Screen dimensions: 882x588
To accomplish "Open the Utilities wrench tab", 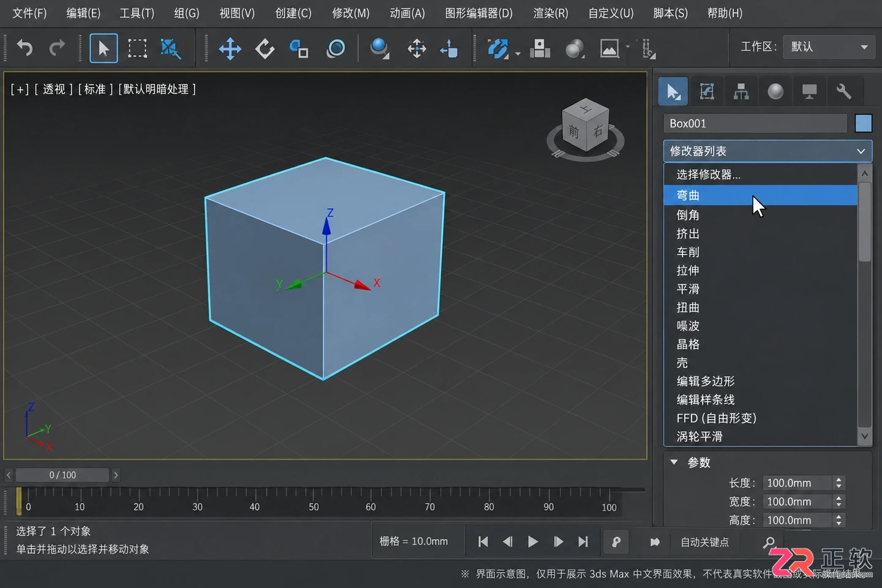I will (844, 92).
